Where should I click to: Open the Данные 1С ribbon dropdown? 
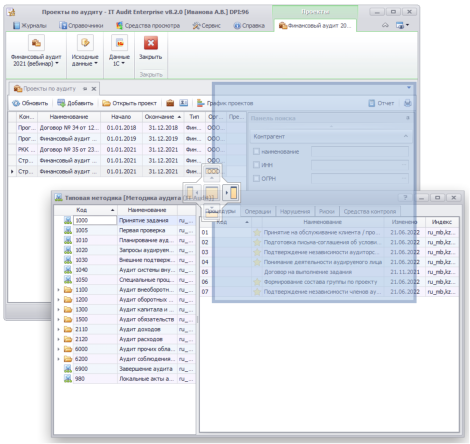(119, 60)
